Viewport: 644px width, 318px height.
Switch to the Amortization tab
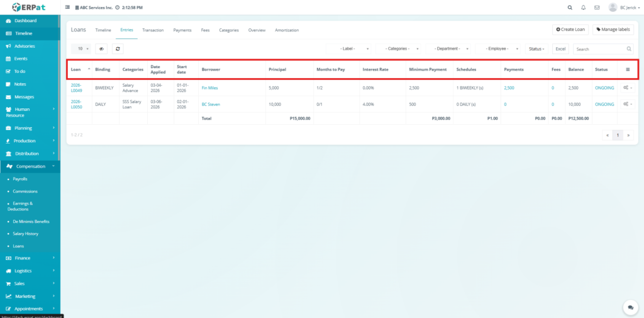(x=287, y=30)
